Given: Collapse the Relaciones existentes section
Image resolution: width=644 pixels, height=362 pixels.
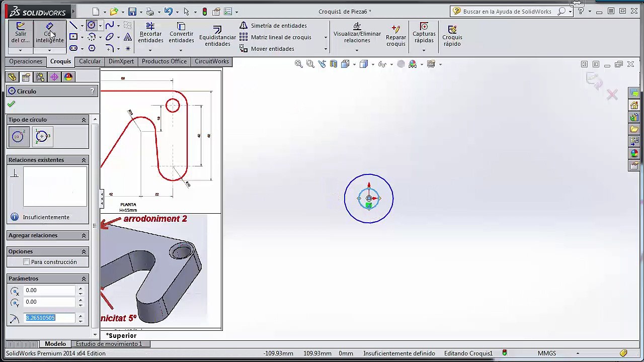Looking at the screenshot, I should click(84, 160).
